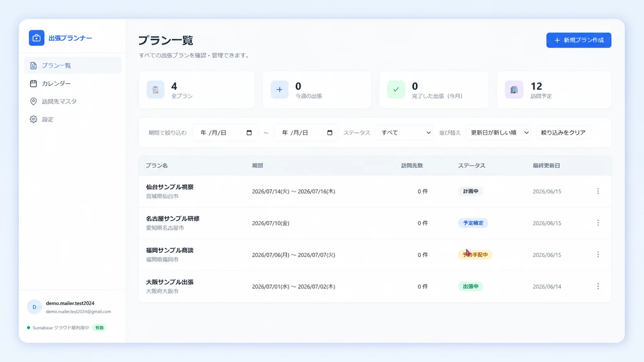Click the user avatar D circle
The width and height of the screenshot is (644, 362).
(34, 307)
